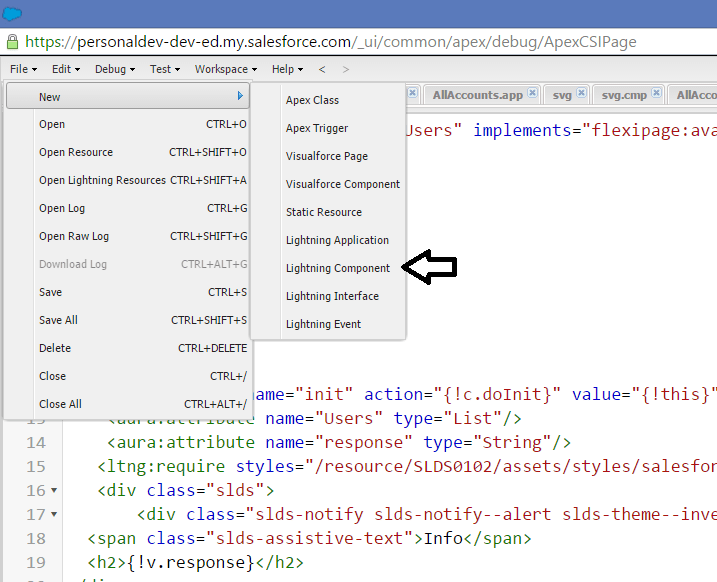Click line number 15 in gutter
Viewport: 717px width, 582px height.
tap(36, 466)
